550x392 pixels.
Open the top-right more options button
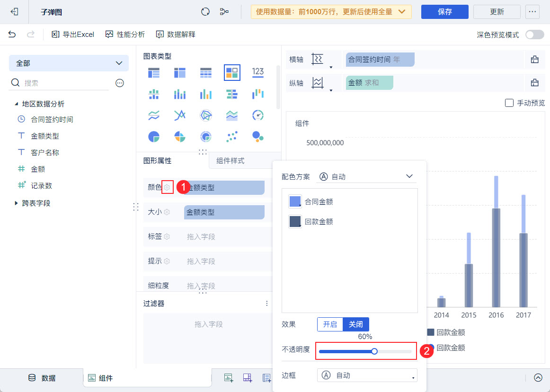[x=532, y=12]
